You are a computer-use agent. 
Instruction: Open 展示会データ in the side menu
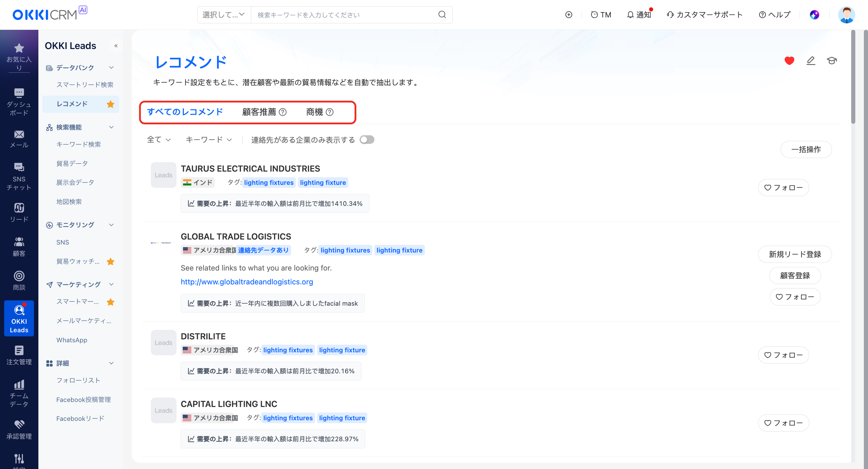tap(75, 183)
